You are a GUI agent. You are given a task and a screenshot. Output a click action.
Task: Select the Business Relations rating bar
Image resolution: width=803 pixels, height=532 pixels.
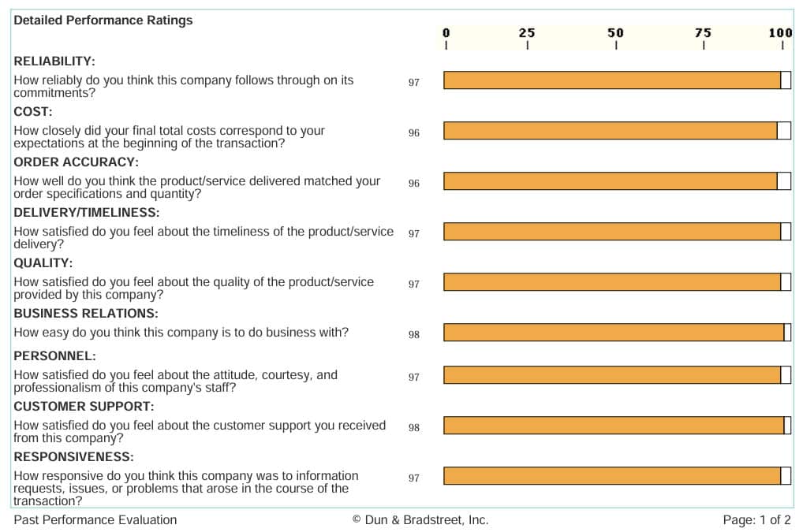614,333
